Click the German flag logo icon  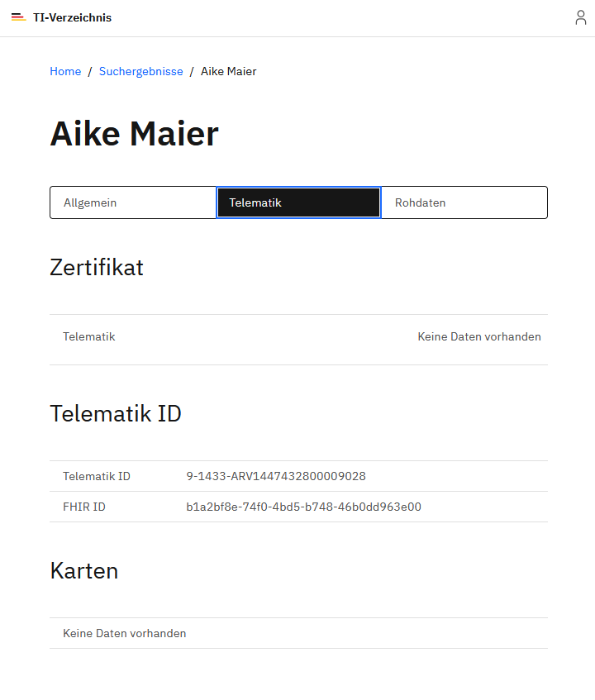pyautogui.click(x=18, y=17)
